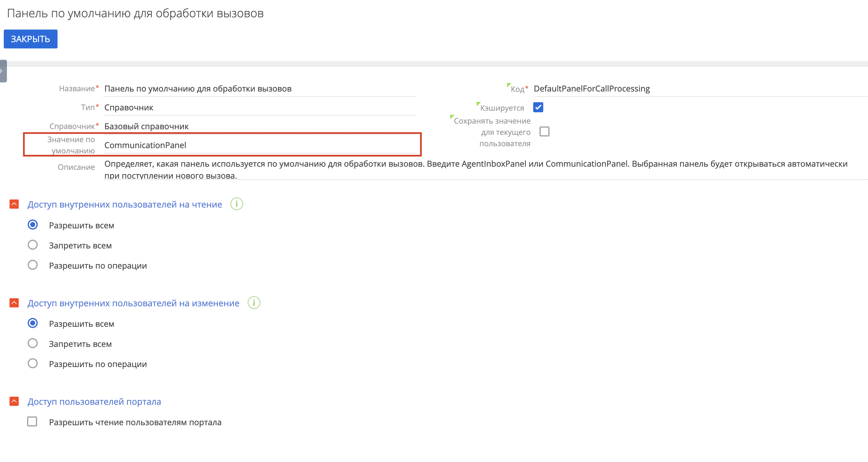Enable Разрешить чтение пользователям портала checkbox
Screen dimensions: 868x462
point(32,422)
